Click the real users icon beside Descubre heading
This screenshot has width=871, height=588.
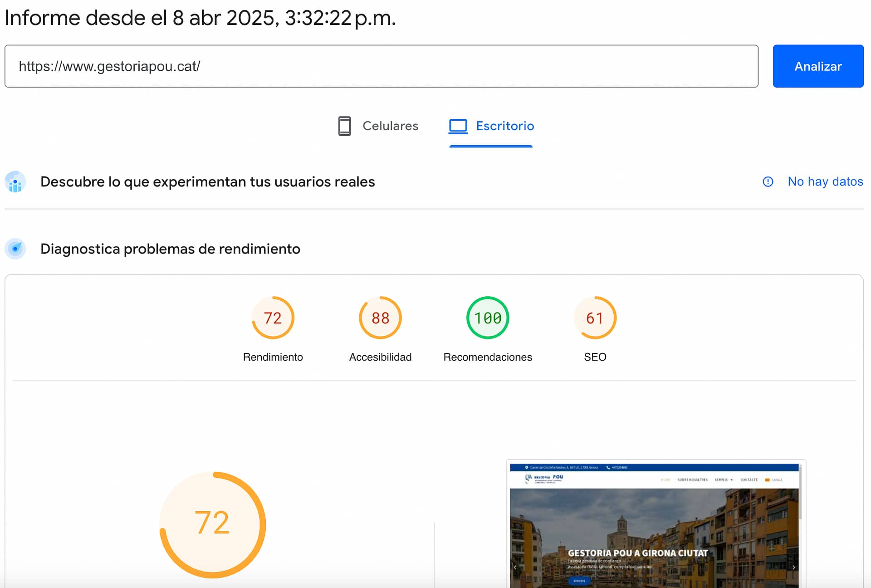pyautogui.click(x=15, y=182)
